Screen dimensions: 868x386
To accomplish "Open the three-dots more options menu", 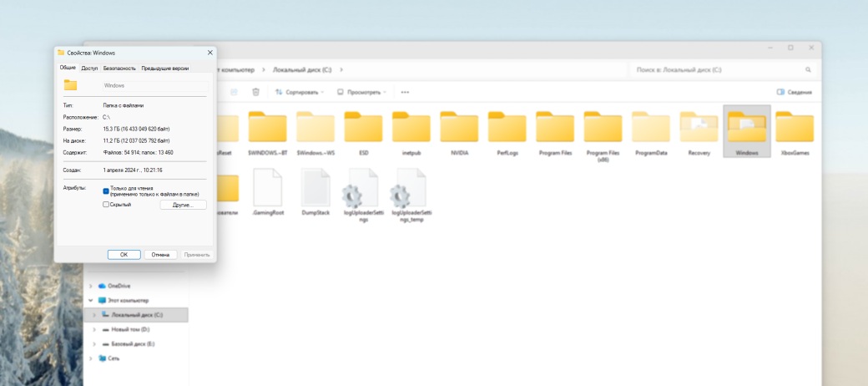I will [x=405, y=92].
